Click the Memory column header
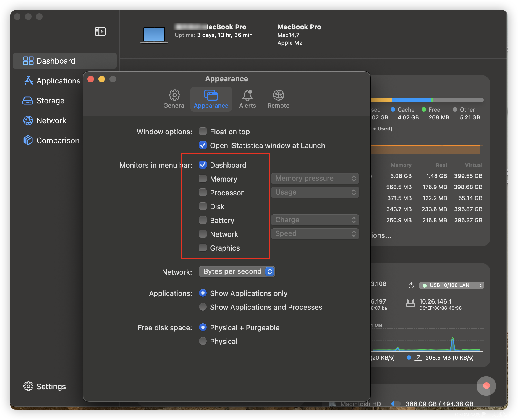Screen dimensions: 518x420 click(x=401, y=165)
